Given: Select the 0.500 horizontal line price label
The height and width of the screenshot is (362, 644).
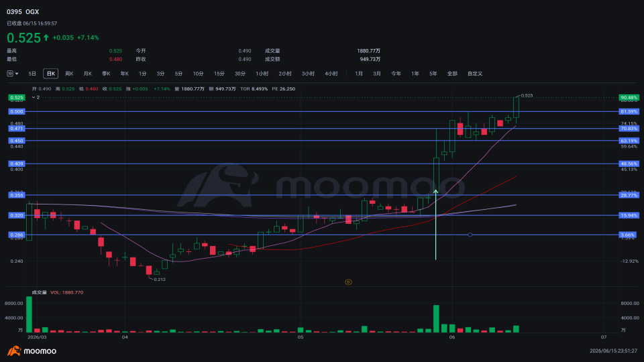Looking at the screenshot, I should [17, 112].
